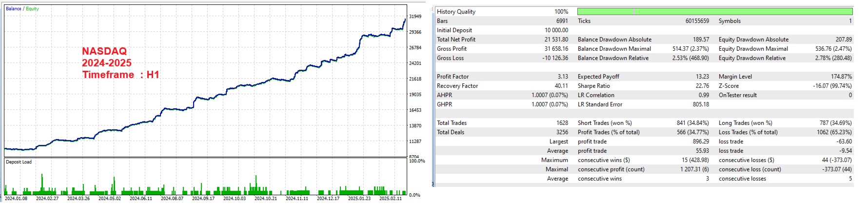
Task: Click the Symbols label
Action: [730, 21]
